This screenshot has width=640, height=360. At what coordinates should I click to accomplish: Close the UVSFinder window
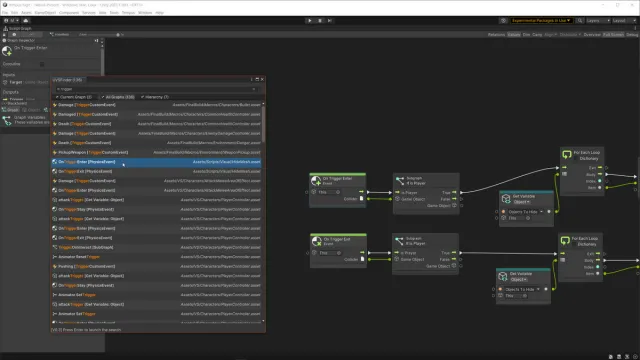[x=262, y=80]
